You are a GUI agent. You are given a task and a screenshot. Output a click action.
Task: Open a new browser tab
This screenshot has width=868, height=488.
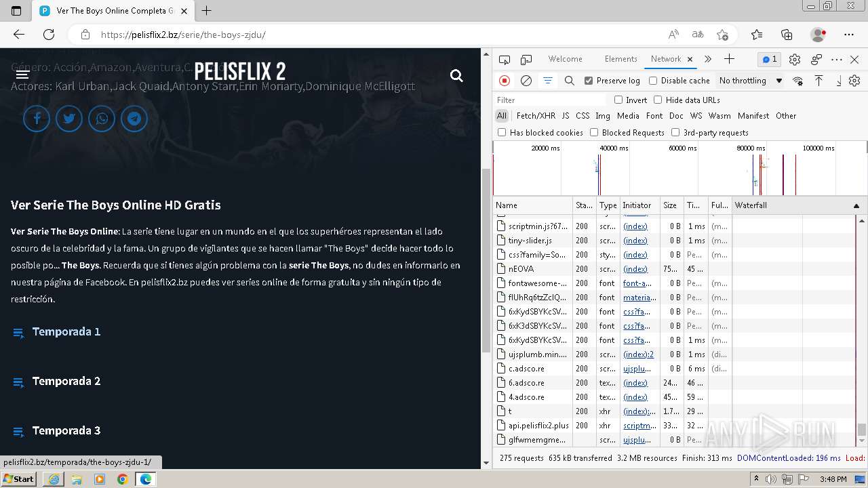tap(207, 11)
